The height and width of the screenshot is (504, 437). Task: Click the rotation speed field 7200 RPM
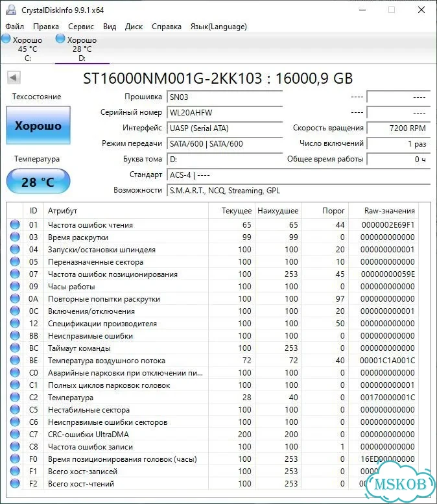399,128
